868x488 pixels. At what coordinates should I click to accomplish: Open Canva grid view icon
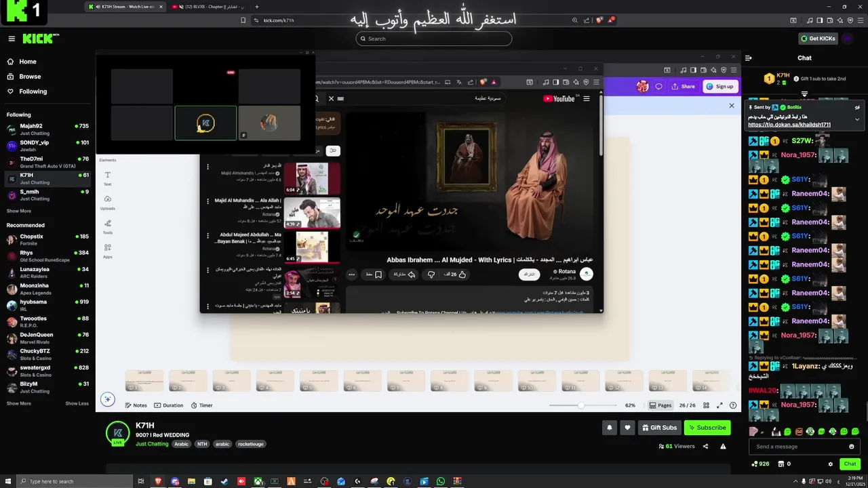[x=706, y=405]
